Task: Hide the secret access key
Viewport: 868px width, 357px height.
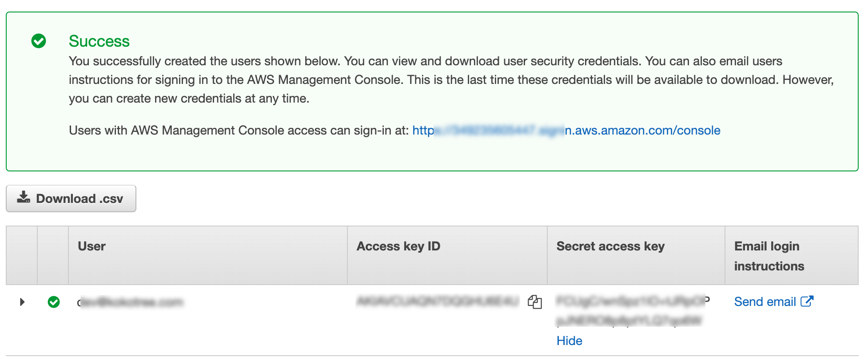Action: pos(569,341)
